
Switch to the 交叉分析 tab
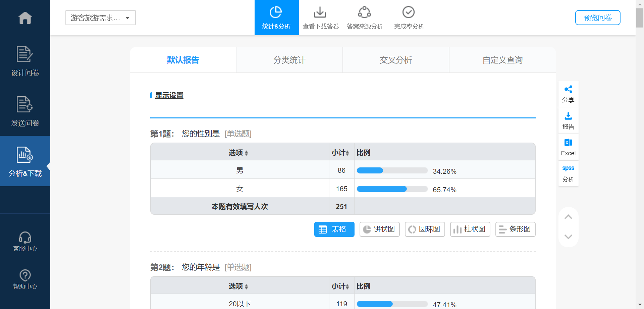(396, 60)
